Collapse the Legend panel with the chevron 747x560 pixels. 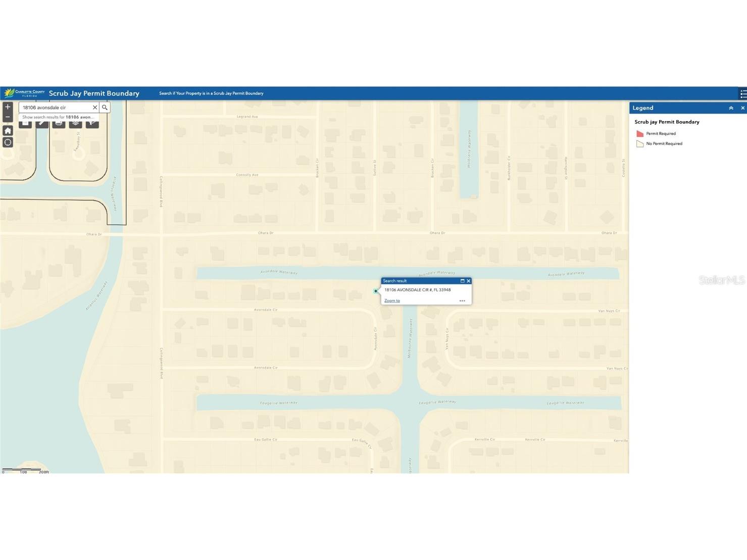[731, 108]
